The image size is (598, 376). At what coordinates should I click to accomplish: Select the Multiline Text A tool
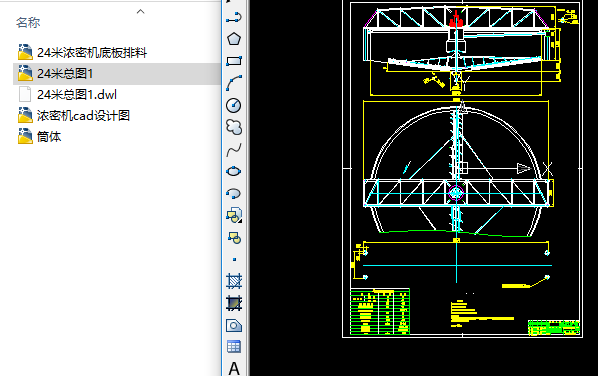point(234,368)
